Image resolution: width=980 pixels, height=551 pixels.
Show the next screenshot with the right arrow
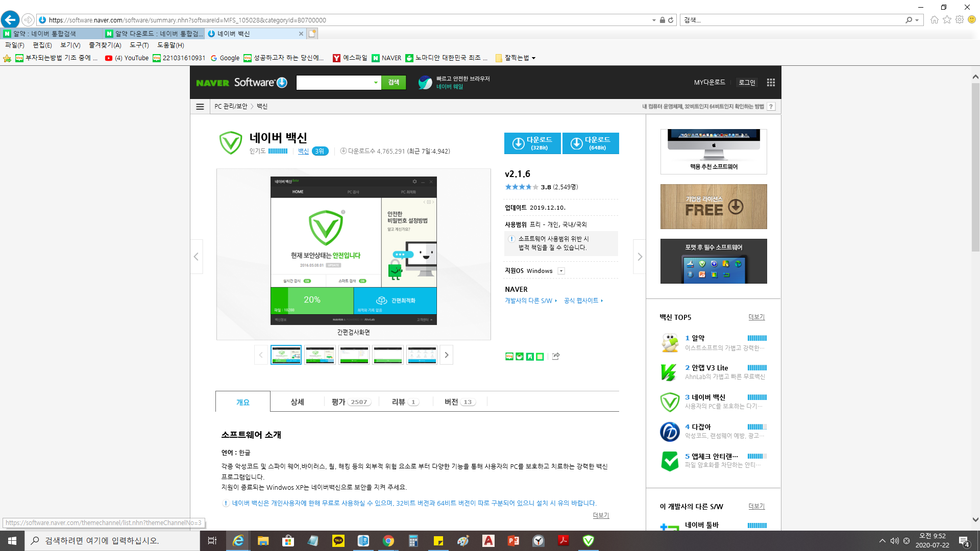coord(640,257)
